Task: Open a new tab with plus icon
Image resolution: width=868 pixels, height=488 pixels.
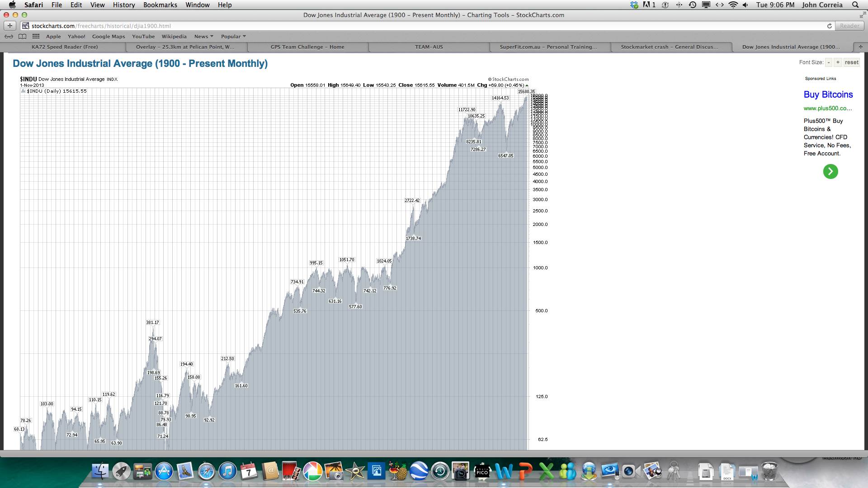Action: pos(860,47)
